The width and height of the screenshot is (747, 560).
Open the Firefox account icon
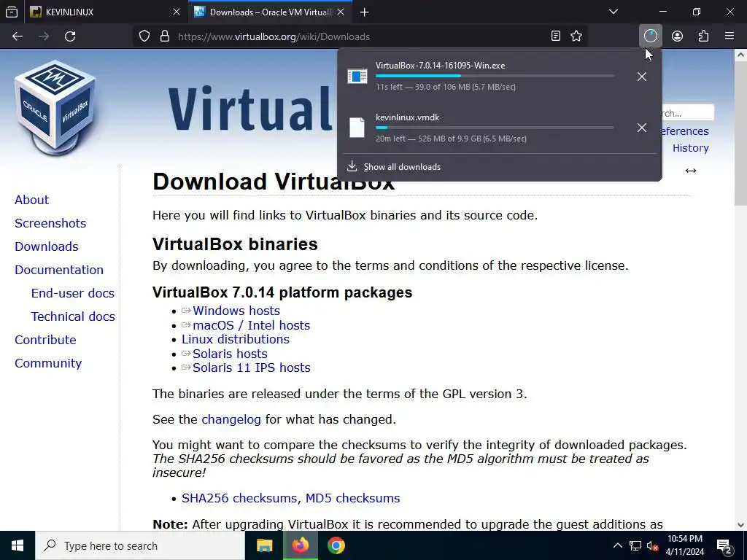pyautogui.click(x=677, y=36)
